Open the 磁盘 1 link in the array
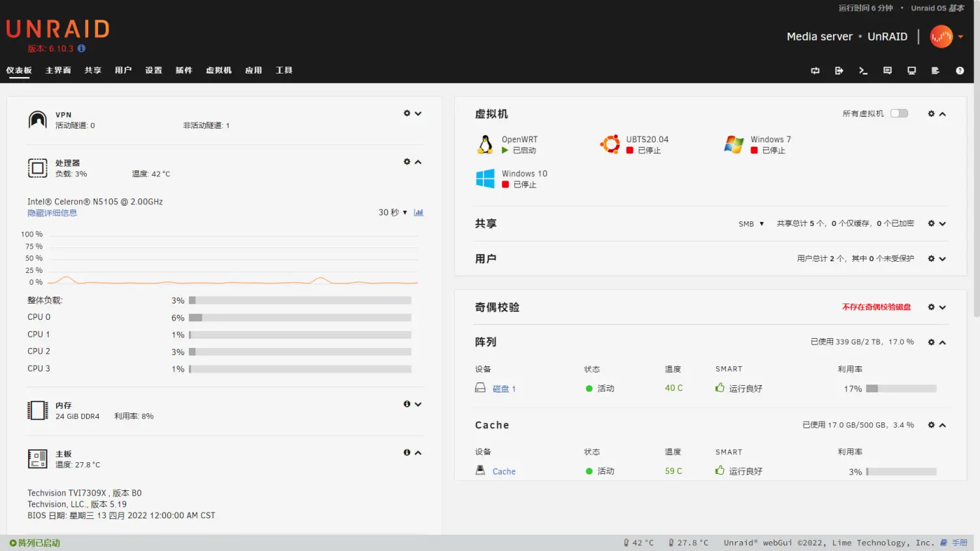This screenshot has height=551, width=980. (x=503, y=388)
